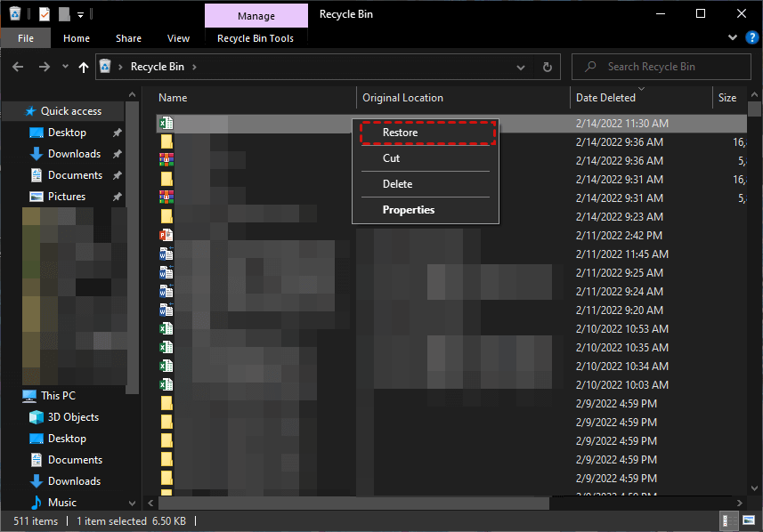
Task: Go back with the Back arrow
Action: pos(18,67)
